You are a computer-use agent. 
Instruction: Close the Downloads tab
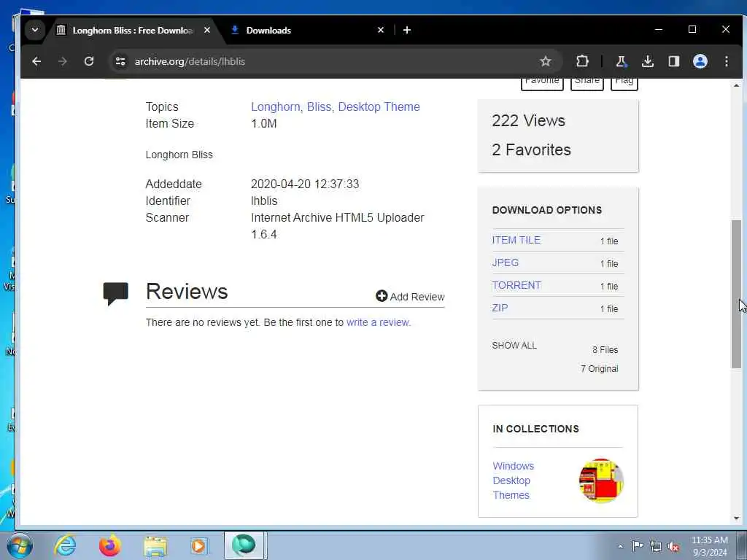coord(381,30)
